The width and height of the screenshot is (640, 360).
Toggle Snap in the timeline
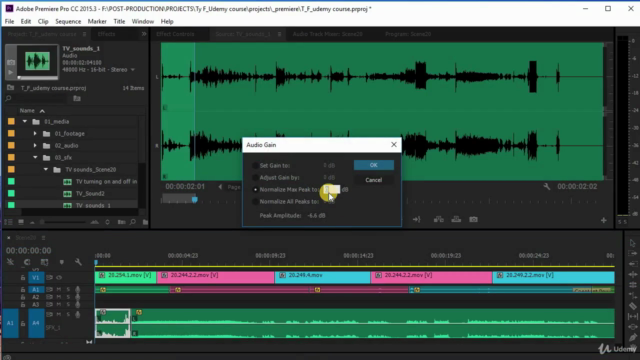[27, 262]
